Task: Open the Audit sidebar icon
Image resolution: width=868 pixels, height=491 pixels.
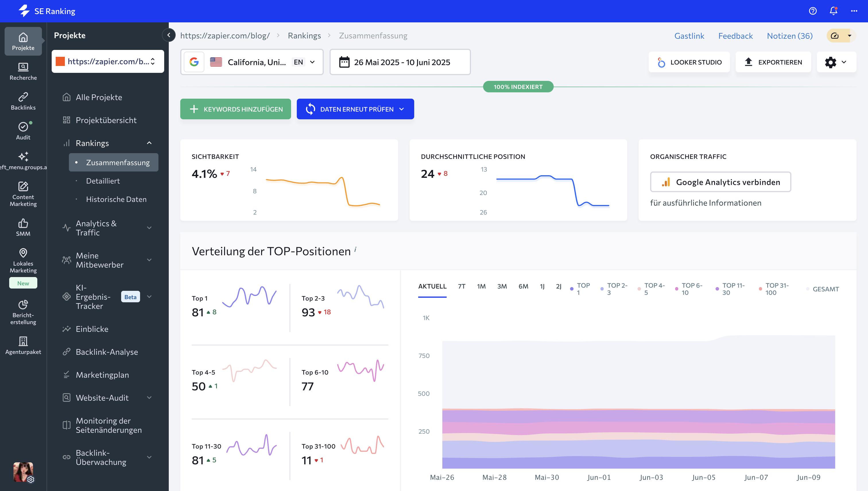Action: click(x=23, y=131)
